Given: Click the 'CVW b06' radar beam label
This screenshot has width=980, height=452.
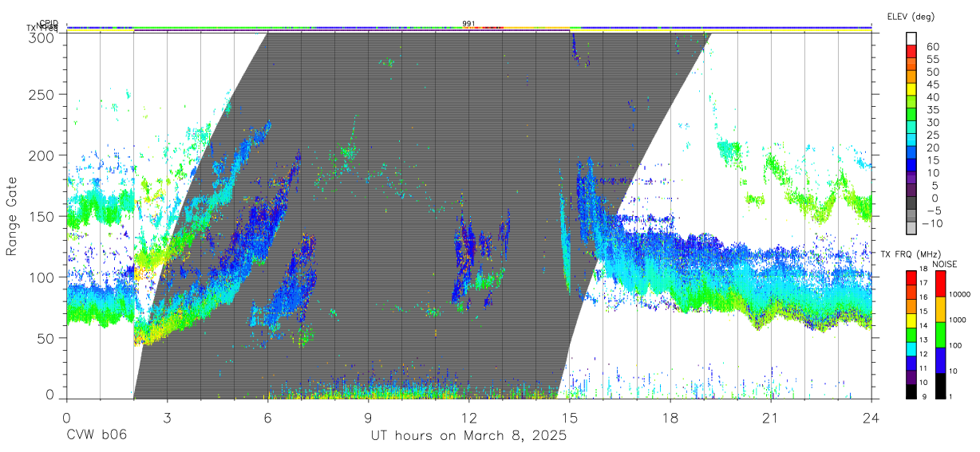Looking at the screenshot, I should click(97, 436).
